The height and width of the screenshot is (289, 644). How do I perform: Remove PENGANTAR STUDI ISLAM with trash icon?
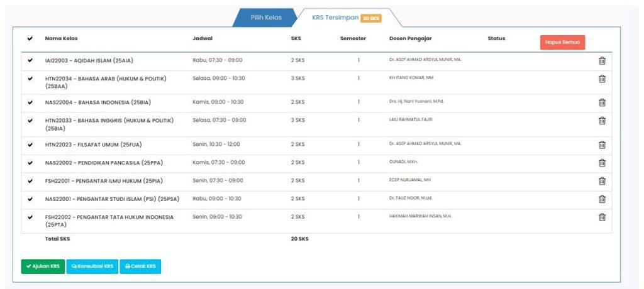(602, 199)
